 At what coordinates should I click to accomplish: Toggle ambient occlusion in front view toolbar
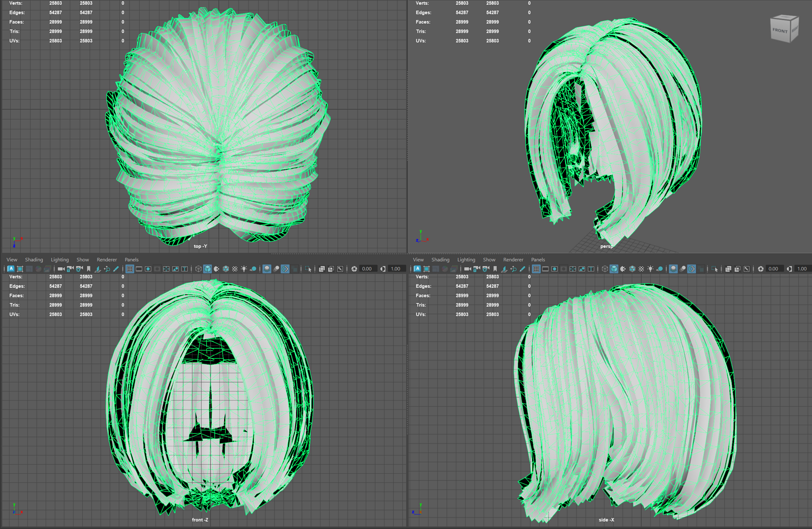click(267, 269)
